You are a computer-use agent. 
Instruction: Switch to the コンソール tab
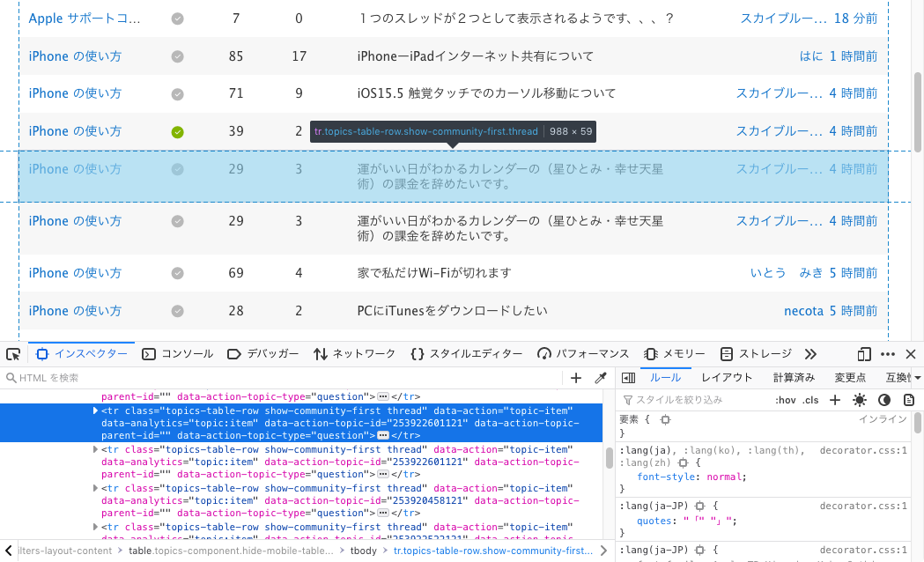click(177, 354)
